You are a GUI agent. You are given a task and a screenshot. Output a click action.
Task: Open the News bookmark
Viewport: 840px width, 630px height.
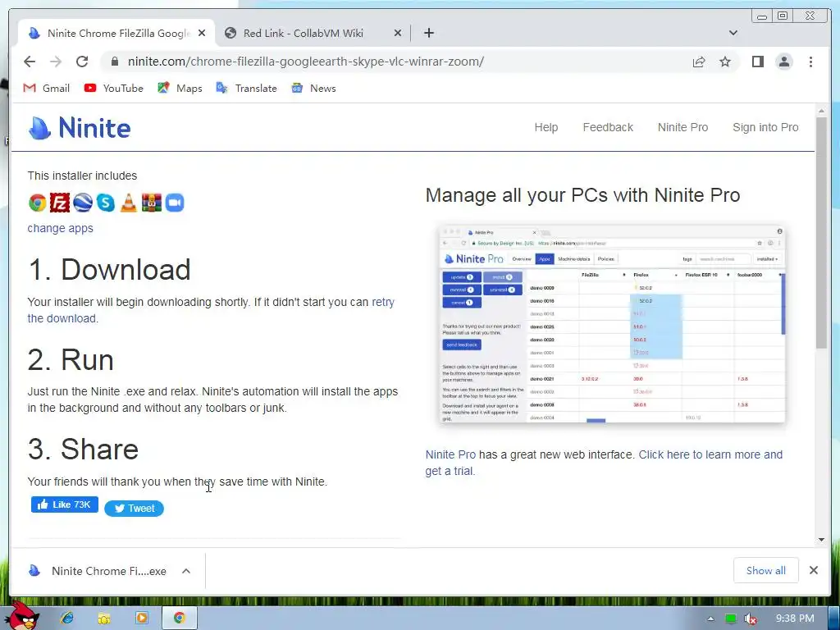(x=314, y=89)
